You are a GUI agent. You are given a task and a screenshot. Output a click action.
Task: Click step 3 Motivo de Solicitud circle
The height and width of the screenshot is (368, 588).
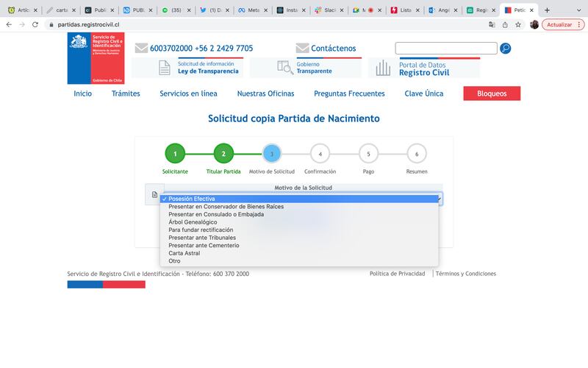click(272, 154)
